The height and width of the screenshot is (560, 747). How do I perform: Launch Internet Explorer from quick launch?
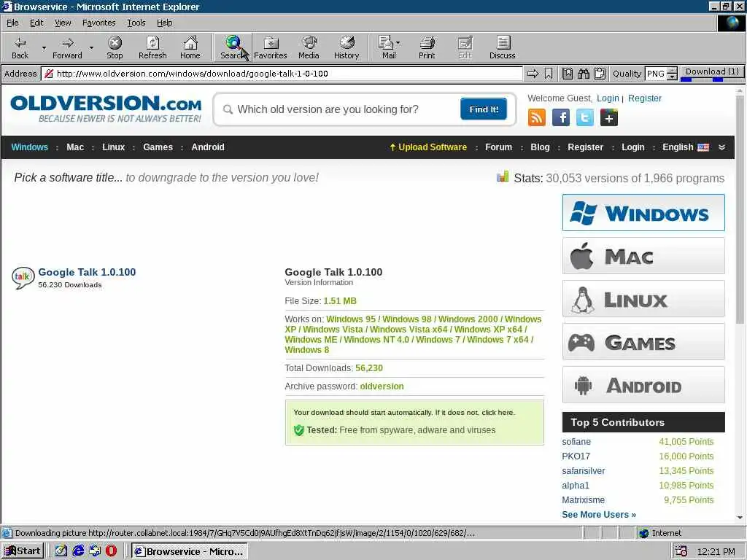coord(78,551)
